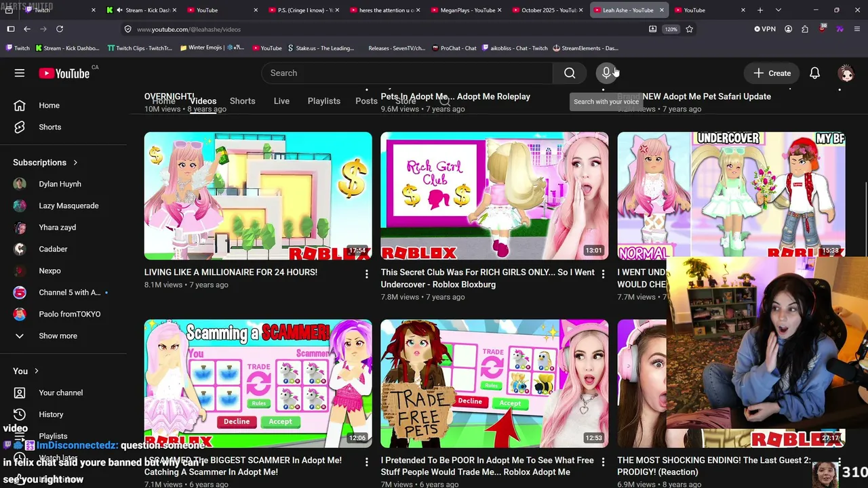The image size is (868, 488).
Task: Switch to the Posts channel tab
Action: [366, 101]
